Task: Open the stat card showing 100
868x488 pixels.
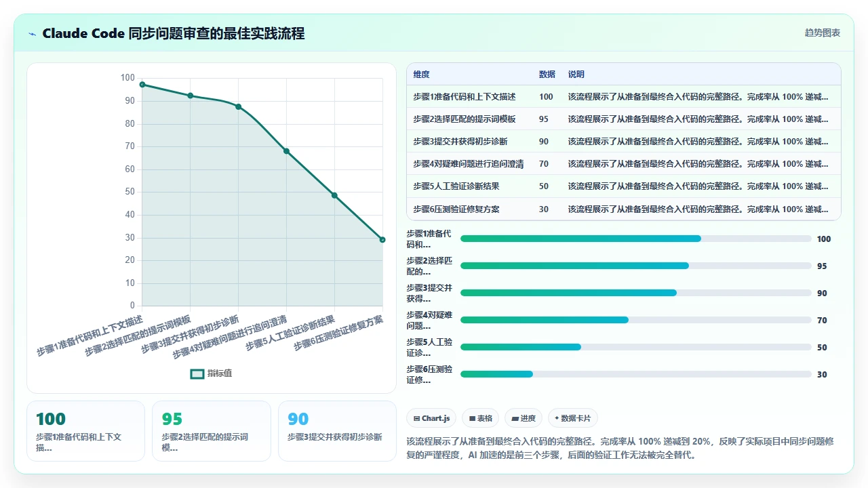Action: click(x=85, y=431)
